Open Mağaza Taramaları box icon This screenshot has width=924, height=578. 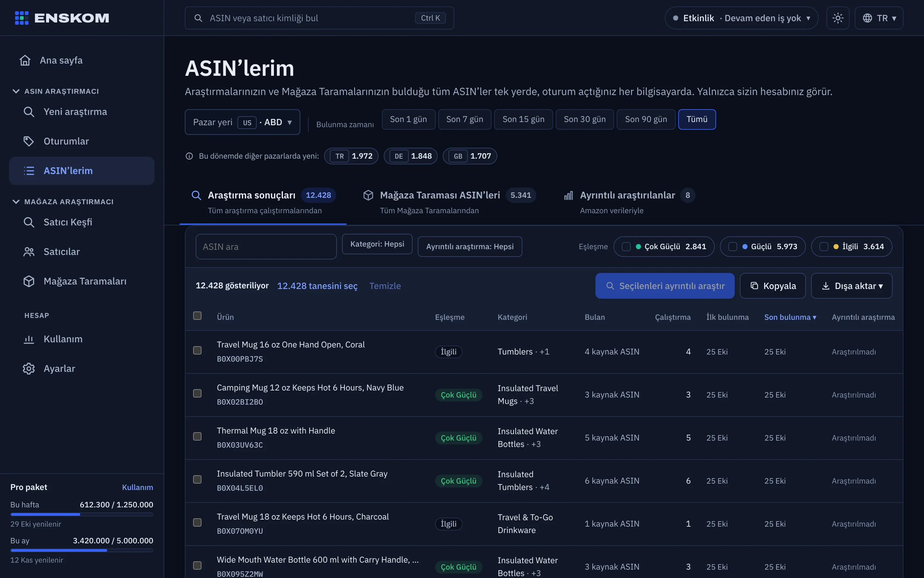(29, 281)
